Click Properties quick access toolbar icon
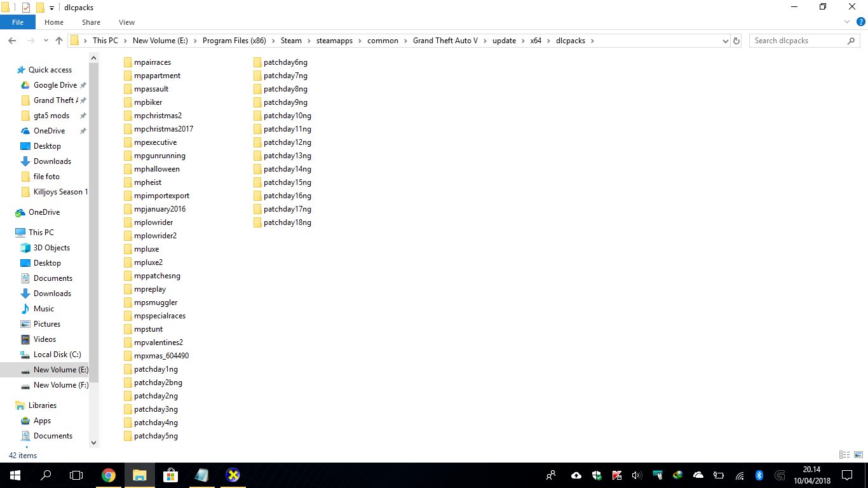The width and height of the screenshot is (868, 488). point(25,8)
